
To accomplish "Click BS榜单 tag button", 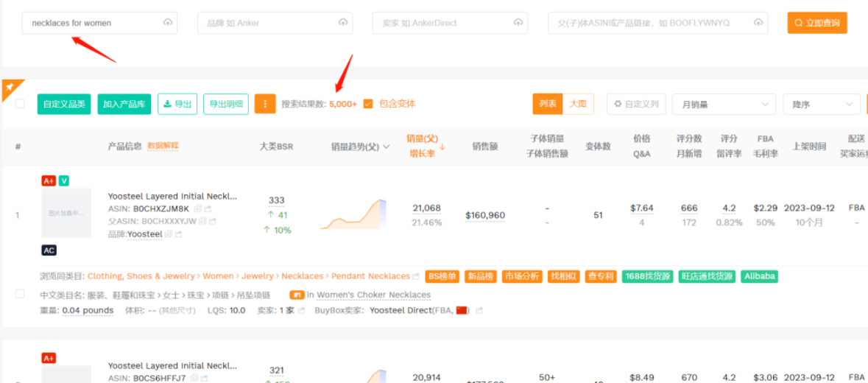I will click(443, 277).
